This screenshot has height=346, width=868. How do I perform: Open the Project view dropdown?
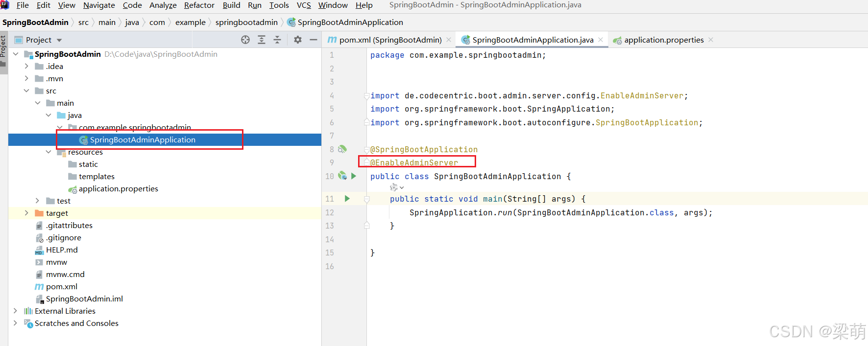pyautogui.click(x=59, y=40)
